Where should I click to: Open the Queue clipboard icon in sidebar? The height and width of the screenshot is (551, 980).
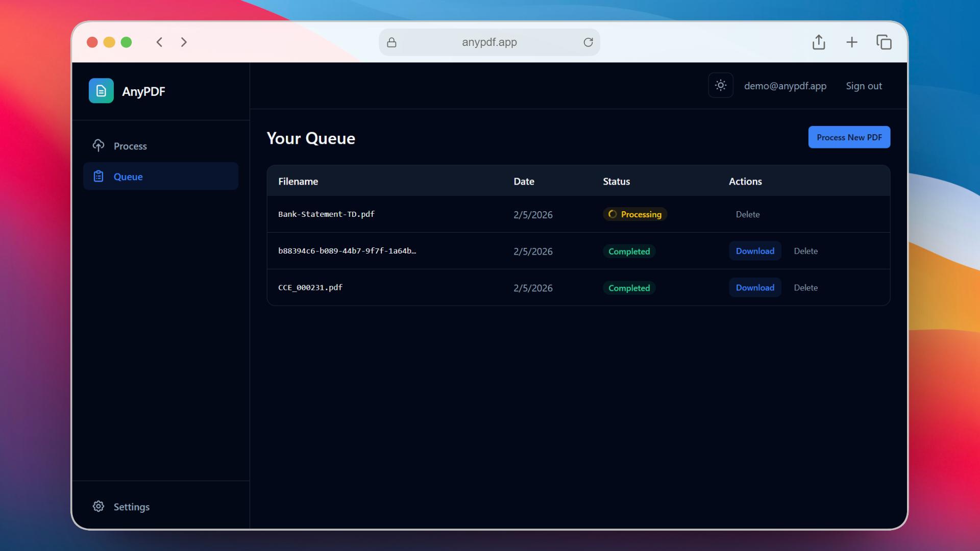[98, 176]
